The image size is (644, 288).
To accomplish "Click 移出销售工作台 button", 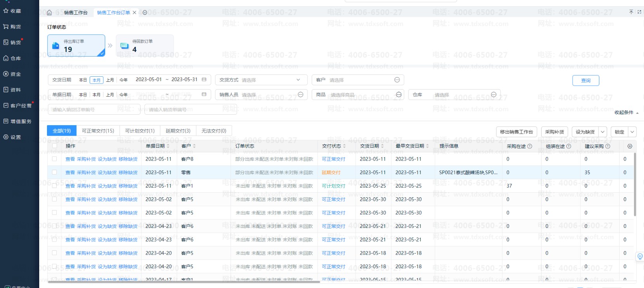I will click(516, 132).
